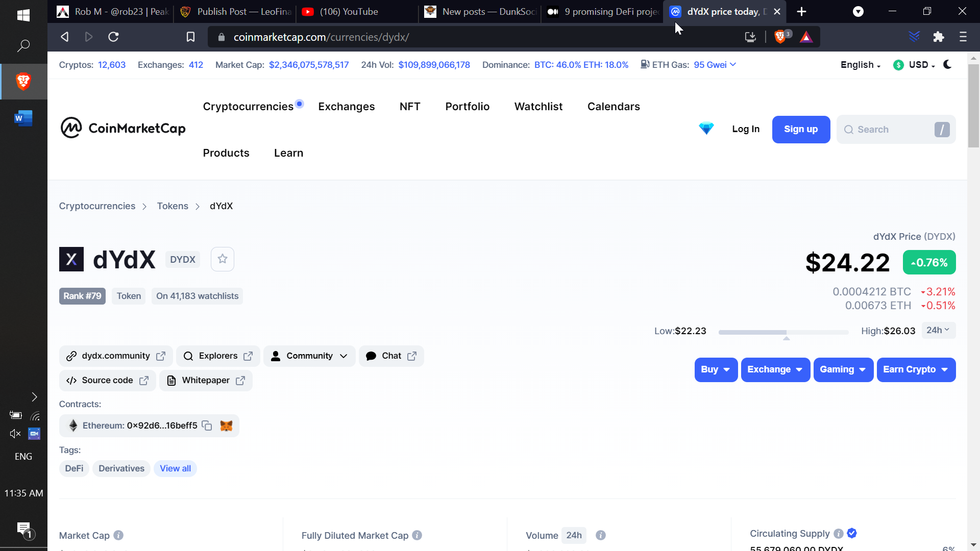The width and height of the screenshot is (980, 551).
Task: Open the Products nav menu
Action: [x=226, y=153]
